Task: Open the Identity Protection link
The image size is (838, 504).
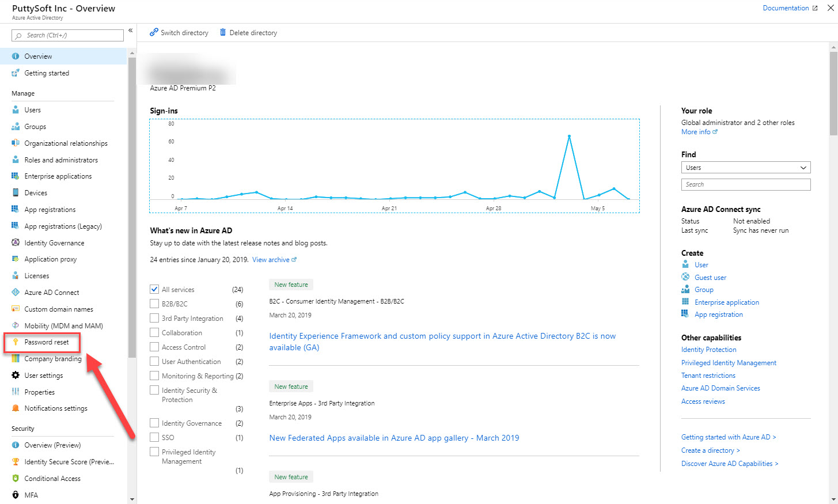Action: coord(708,350)
